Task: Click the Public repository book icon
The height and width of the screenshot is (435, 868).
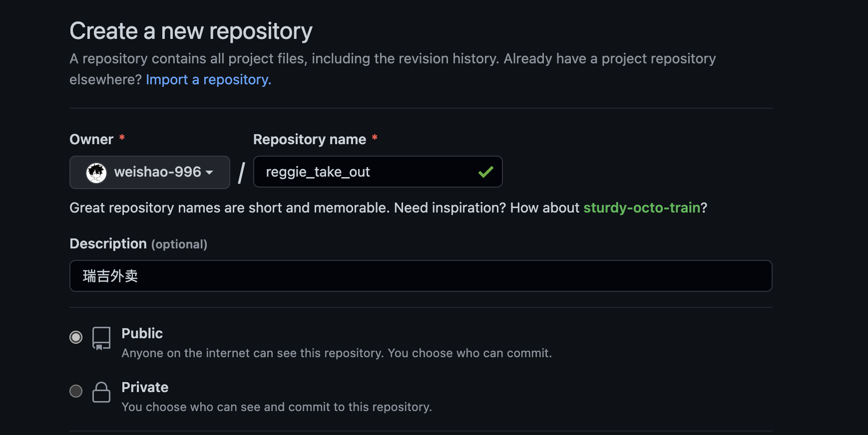Action: (x=101, y=339)
